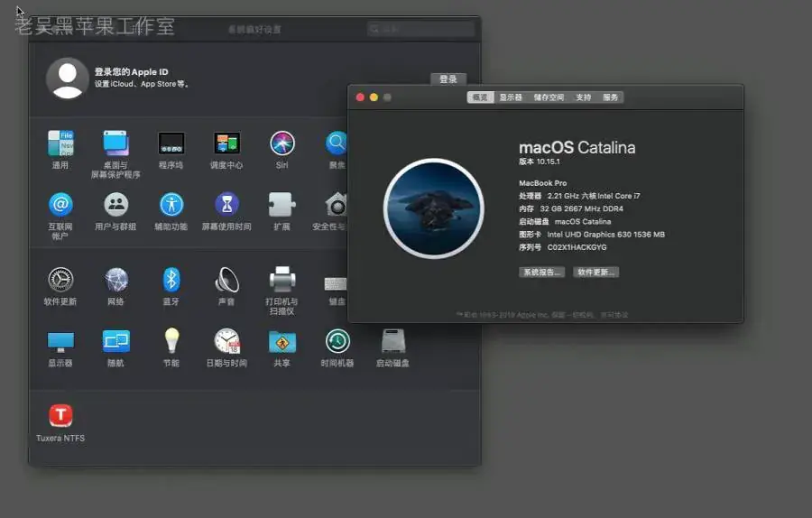Image resolution: width=812 pixels, height=518 pixels.
Task: Open 用户与群组 (Users & Groups) preferences
Action: (x=116, y=205)
